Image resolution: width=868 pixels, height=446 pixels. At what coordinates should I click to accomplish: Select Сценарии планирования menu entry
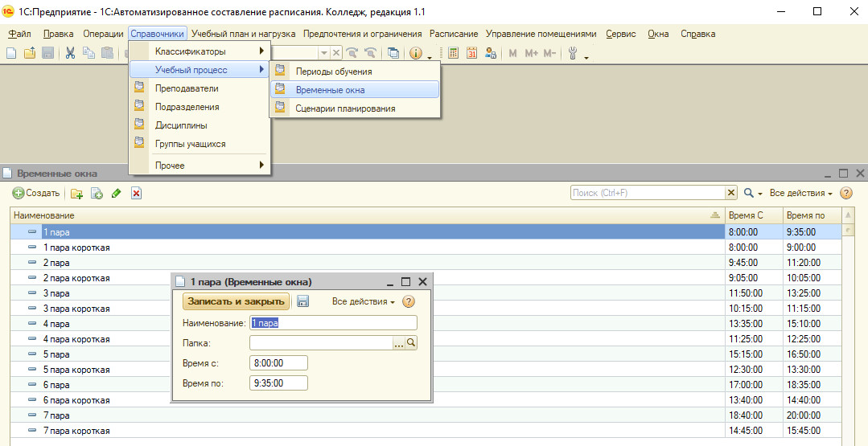click(354, 108)
